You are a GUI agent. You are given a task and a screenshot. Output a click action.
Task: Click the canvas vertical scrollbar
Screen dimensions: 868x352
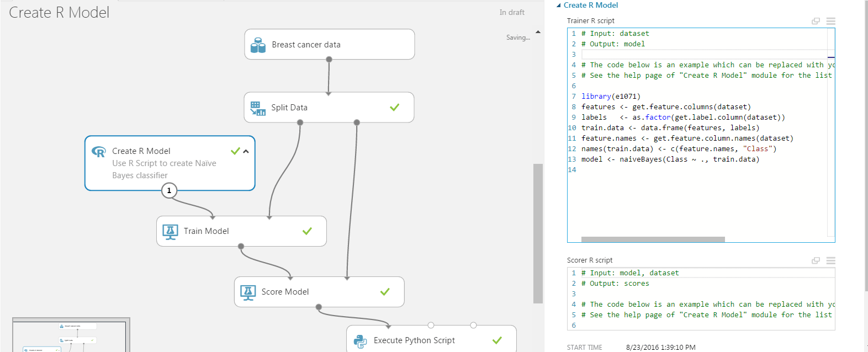pos(538,232)
